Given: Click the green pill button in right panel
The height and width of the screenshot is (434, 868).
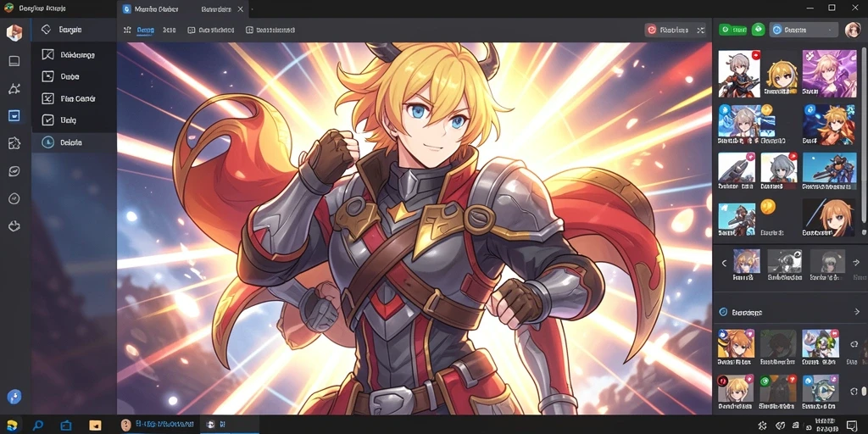Looking at the screenshot, I should (733, 30).
